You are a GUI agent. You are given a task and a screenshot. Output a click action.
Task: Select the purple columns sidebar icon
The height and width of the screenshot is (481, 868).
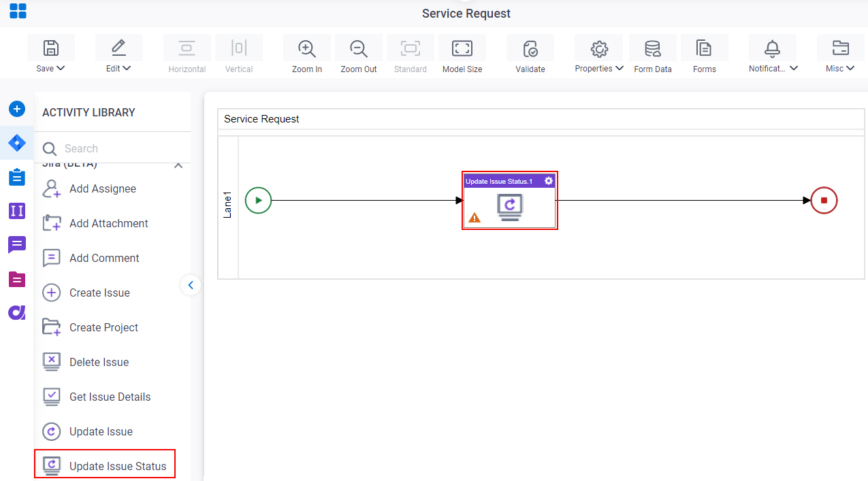click(x=17, y=211)
